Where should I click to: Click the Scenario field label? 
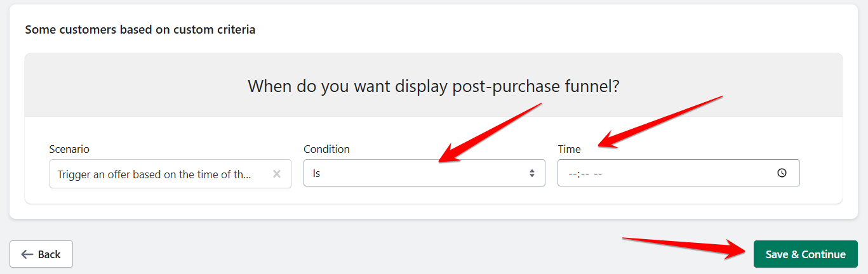69,149
